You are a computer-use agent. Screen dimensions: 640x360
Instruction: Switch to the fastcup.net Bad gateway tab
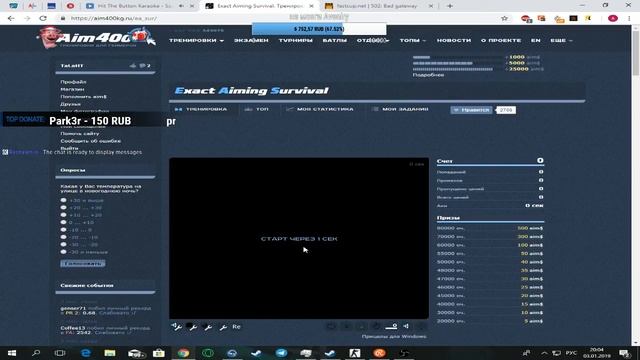click(x=378, y=6)
